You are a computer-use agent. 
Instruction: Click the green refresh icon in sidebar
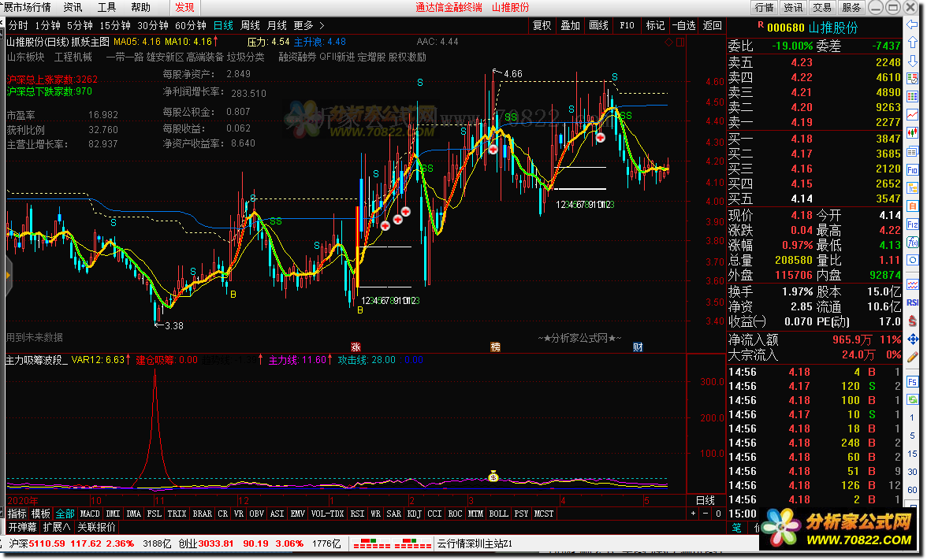pyautogui.click(x=912, y=399)
